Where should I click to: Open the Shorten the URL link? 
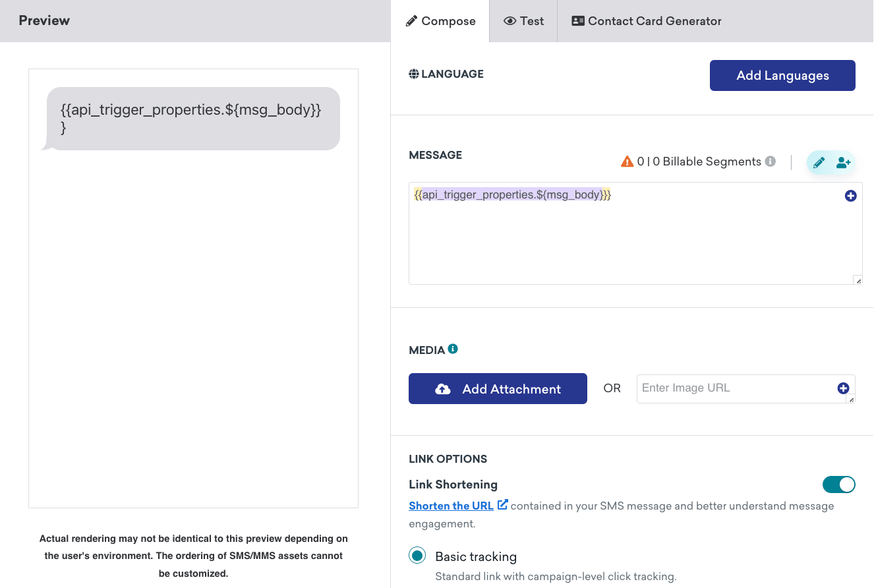(x=451, y=506)
